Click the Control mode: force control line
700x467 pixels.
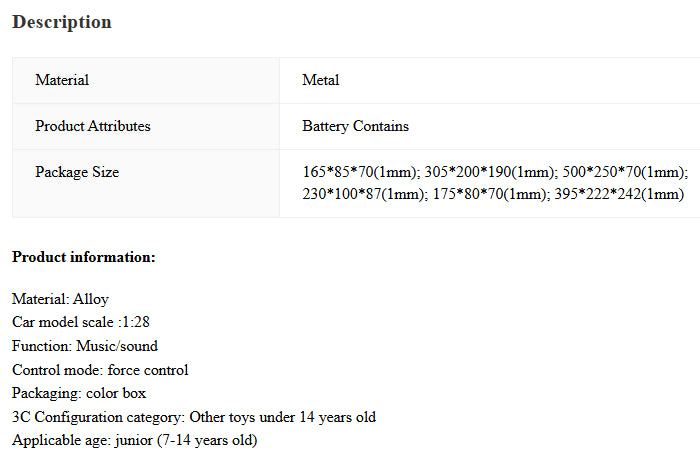tap(100, 370)
